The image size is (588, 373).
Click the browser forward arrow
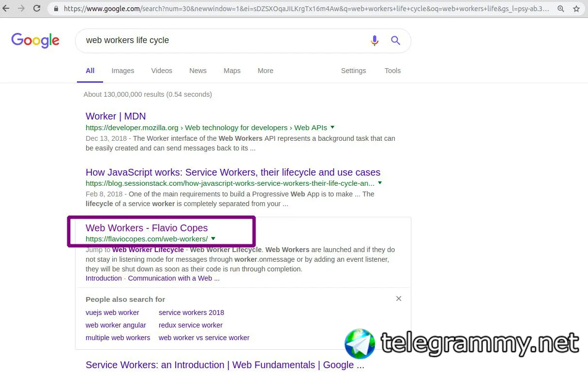coord(21,8)
